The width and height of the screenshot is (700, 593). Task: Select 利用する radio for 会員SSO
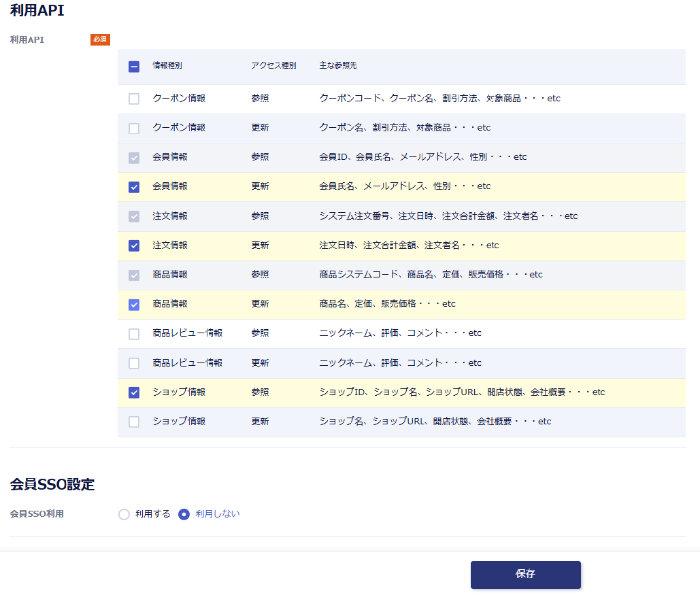click(x=124, y=515)
